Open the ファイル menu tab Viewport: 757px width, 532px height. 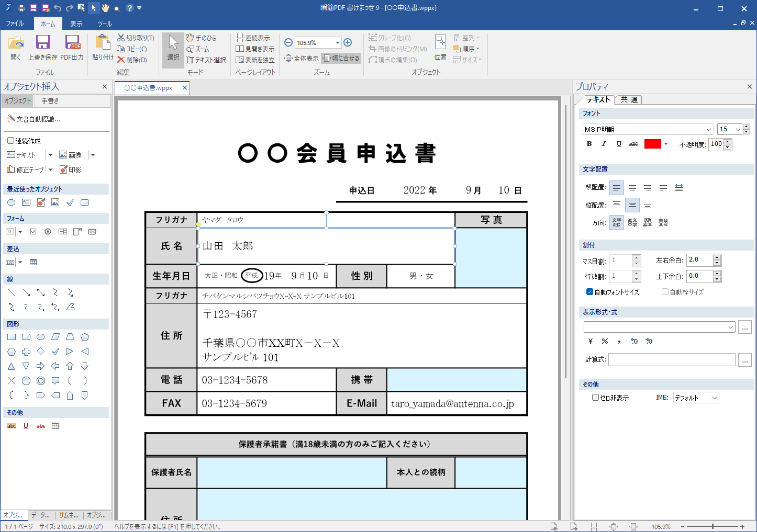15,24
